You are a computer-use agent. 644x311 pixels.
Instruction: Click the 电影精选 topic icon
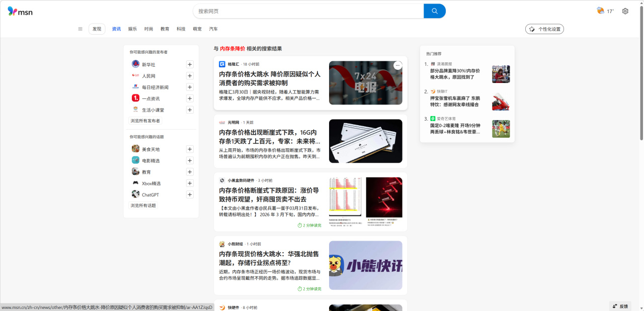point(136,160)
